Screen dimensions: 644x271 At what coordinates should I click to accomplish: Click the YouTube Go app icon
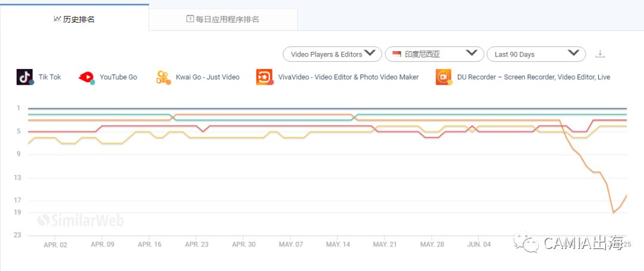click(86, 77)
